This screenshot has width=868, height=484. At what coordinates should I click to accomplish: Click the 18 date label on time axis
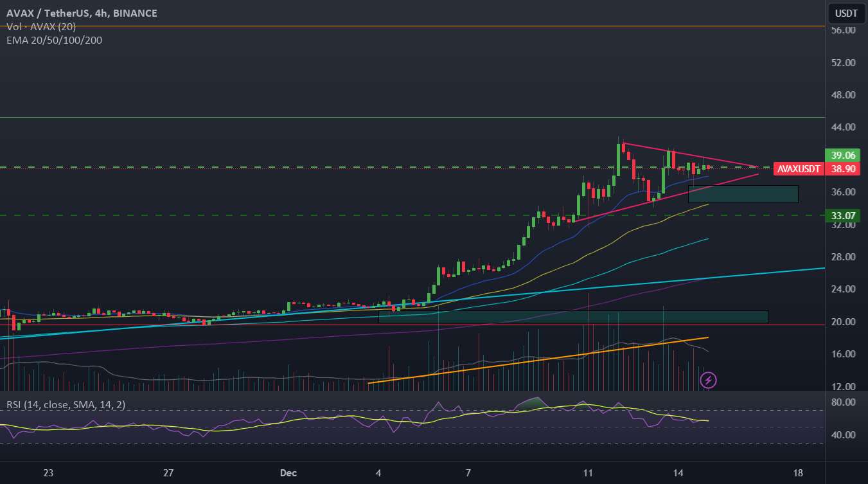798,473
